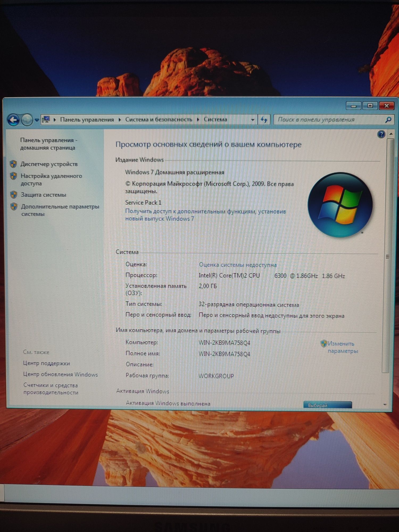Click full name value next to Полное имя:
The width and height of the screenshot is (399, 532).
[x=224, y=354]
